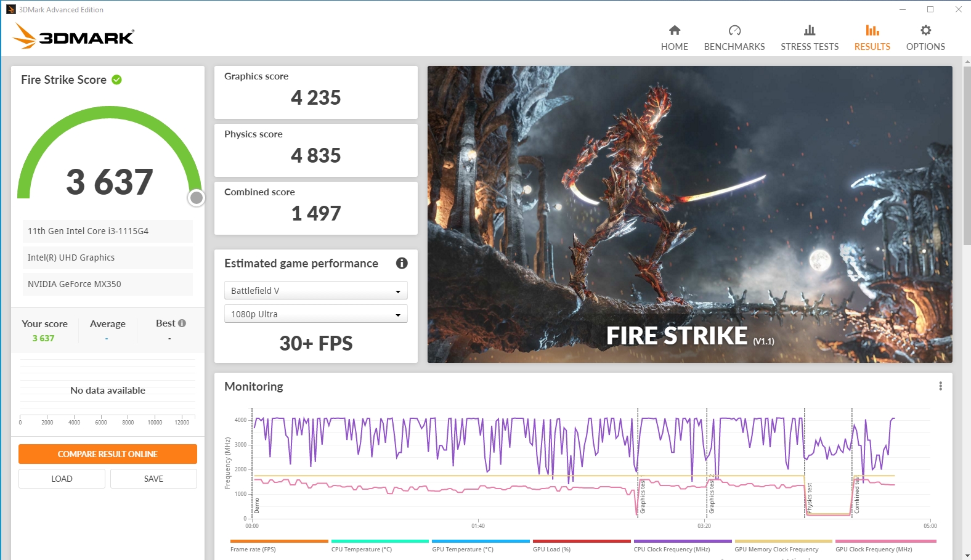
Task: Click the green Your score value 3 637
Action: (43, 338)
